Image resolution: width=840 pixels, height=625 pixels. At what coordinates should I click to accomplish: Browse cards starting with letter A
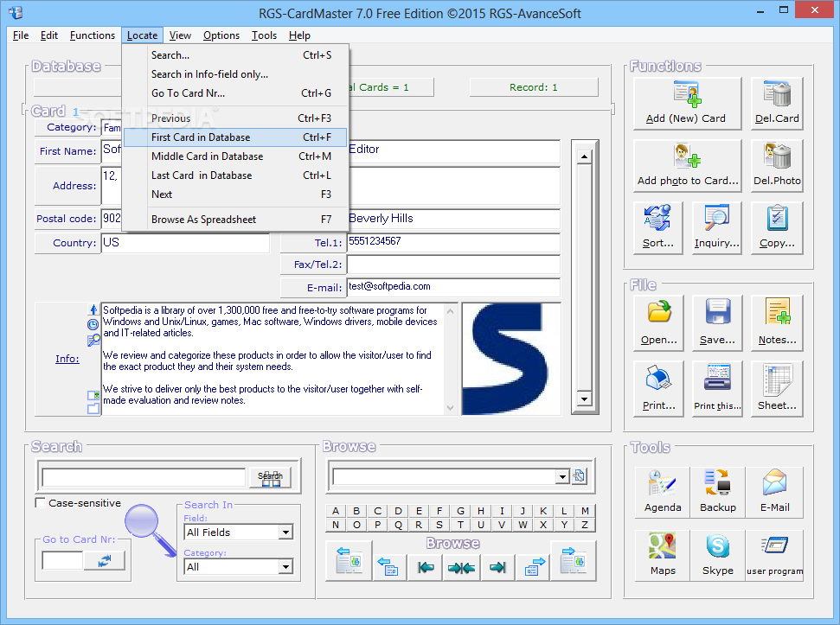pyautogui.click(x=336, y=511)
